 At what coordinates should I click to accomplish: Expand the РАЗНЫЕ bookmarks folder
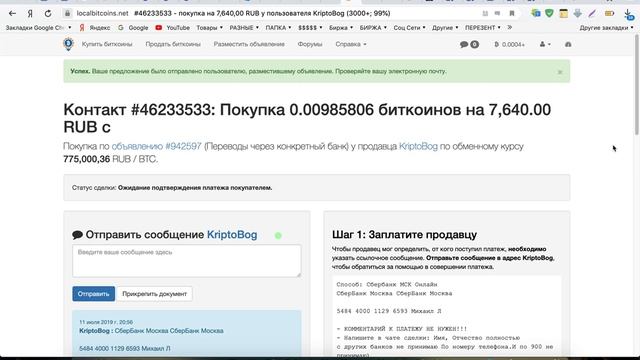[244, 28]
